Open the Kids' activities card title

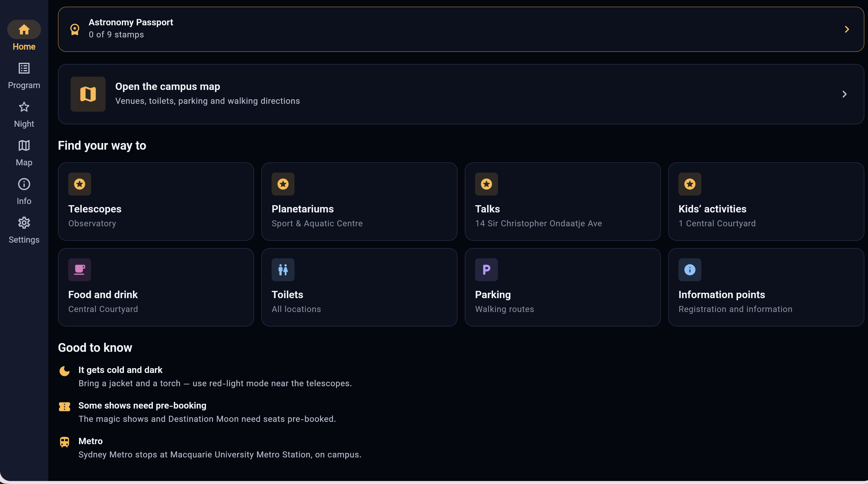[712, 209]
